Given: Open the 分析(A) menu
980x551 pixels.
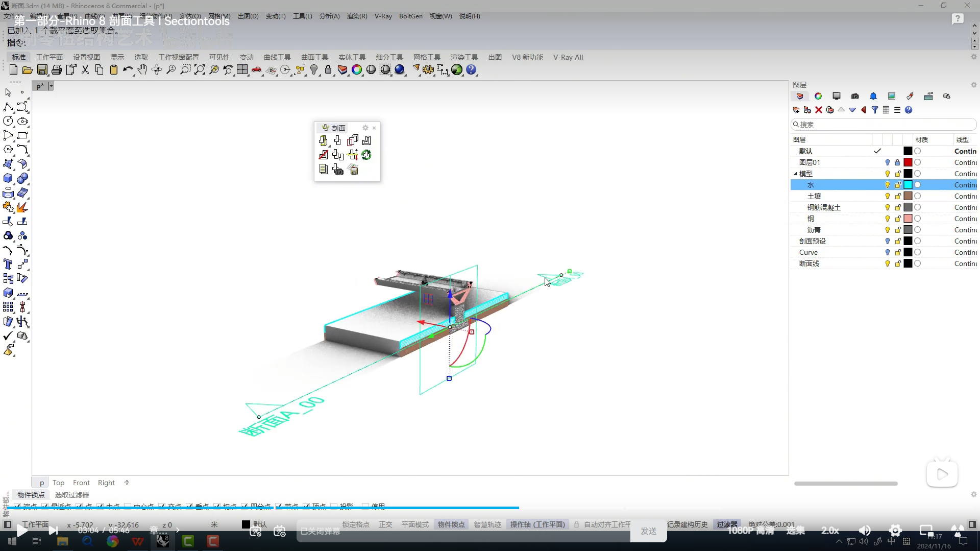Looking at the screenshot, I should [329, 16].
